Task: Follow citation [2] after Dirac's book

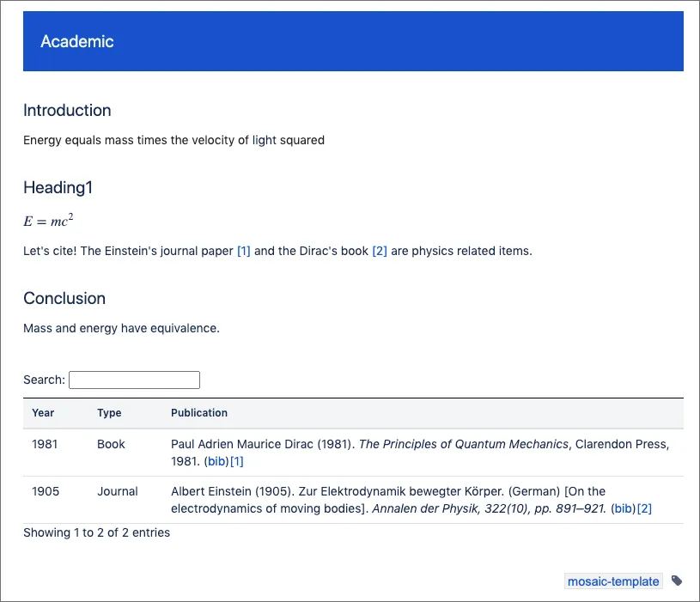Action: 380,251
